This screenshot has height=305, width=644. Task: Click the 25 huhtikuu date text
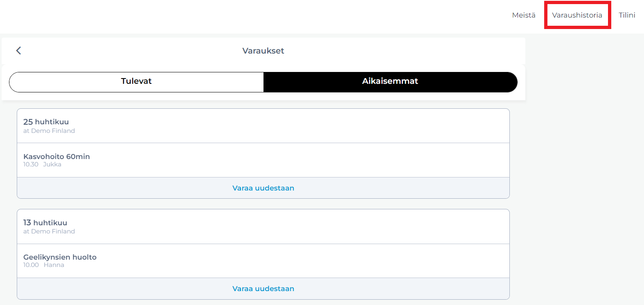[x=46, y=122]
